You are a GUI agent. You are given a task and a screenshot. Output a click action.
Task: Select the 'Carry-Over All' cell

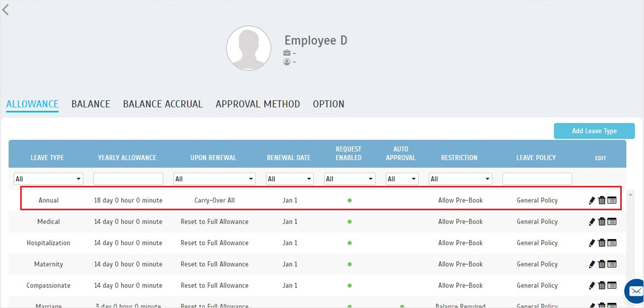(x=215, y=200)
